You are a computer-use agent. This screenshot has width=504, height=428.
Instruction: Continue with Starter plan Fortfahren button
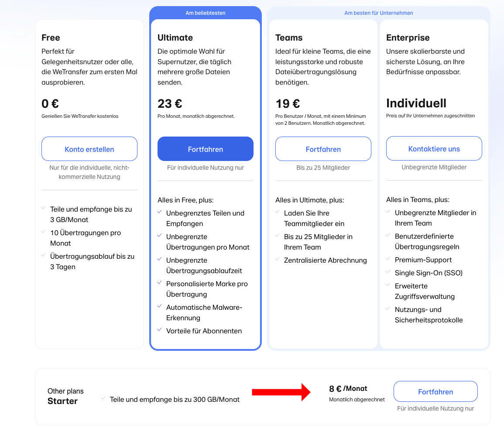[x=435, y=391]
